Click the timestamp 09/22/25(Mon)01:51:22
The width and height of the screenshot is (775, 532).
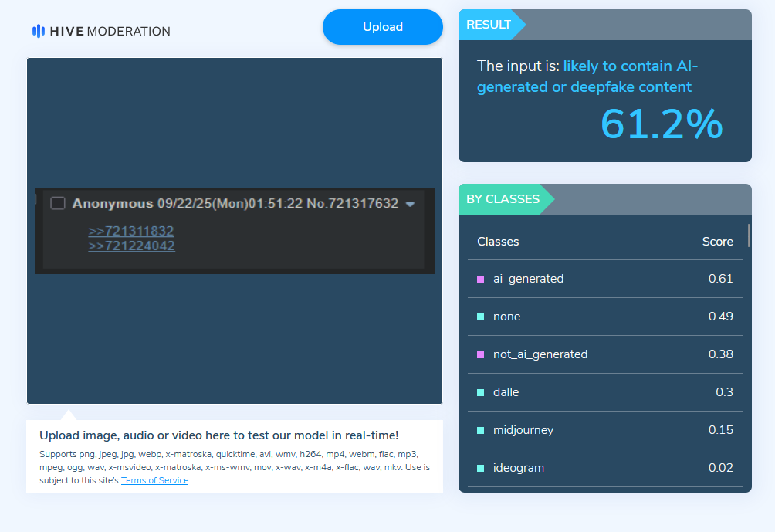pyautogui.click(x=230, y=204)
